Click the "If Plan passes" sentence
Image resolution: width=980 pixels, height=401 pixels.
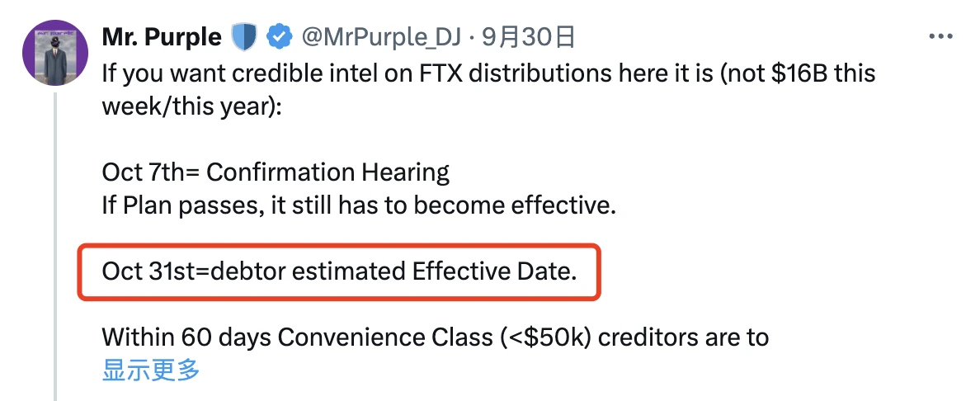[x=359, y=205]
